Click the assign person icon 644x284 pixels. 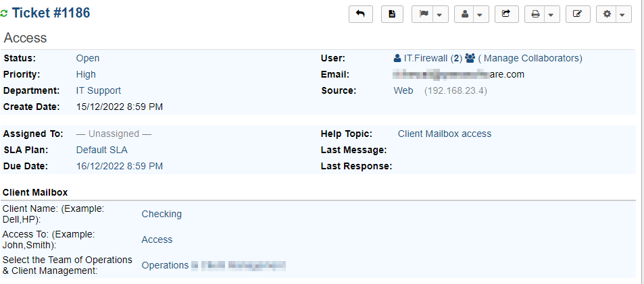(x=465, y=14)
